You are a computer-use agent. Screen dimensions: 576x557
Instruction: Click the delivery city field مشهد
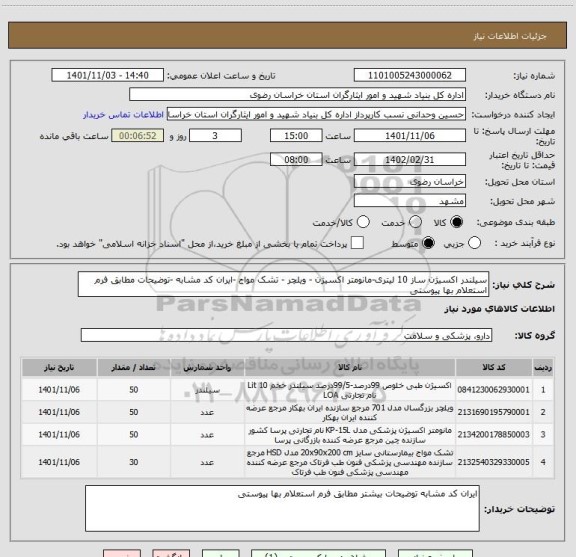(410, 201)
